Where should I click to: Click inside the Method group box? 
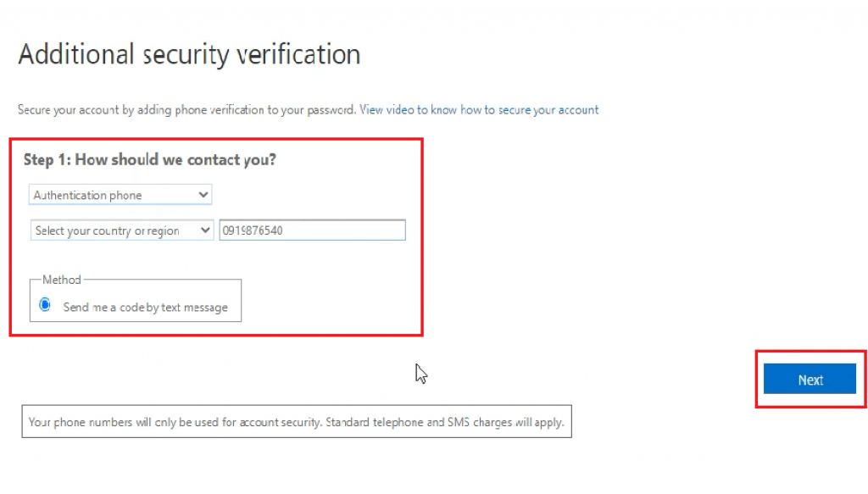click(134, 301)
